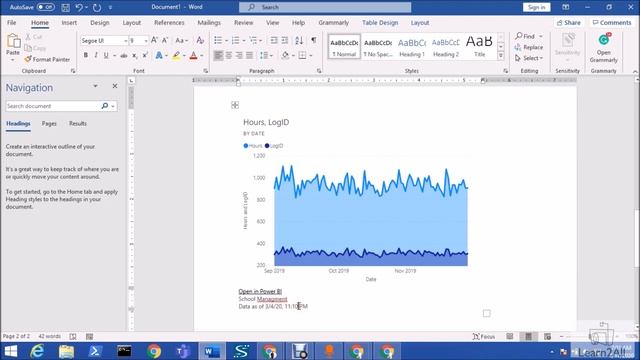Open underline style dropdown arrow
Screen dimensions: 640x360
tap(114, 56)
